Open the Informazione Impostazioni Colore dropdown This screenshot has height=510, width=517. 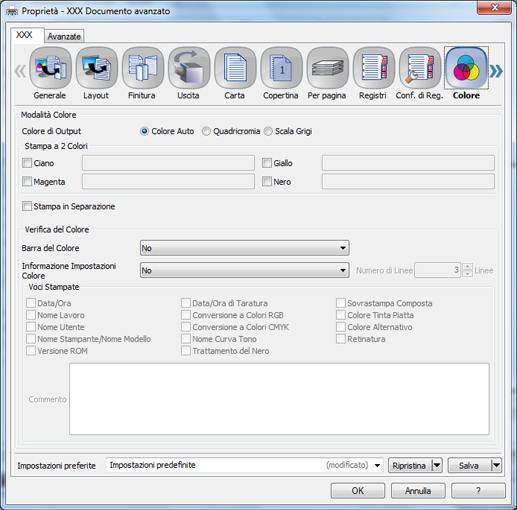click(x=245, y=270)
